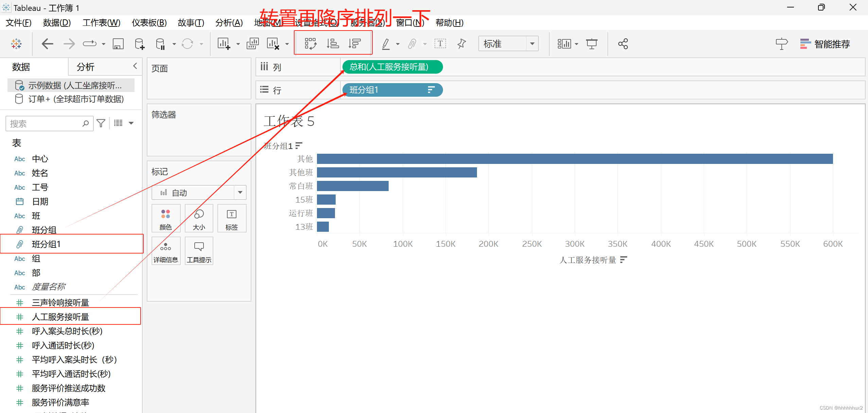Viewport: 868px width, 413px height.
Task: Expand the 自动 mark type dropdown
Action: pos(240,192)
